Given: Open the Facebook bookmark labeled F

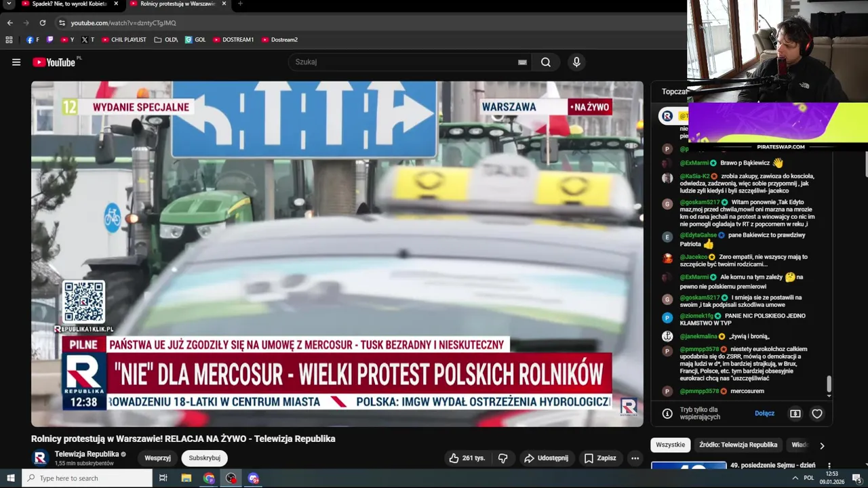Looking at the screenshot, I should 33,40.
